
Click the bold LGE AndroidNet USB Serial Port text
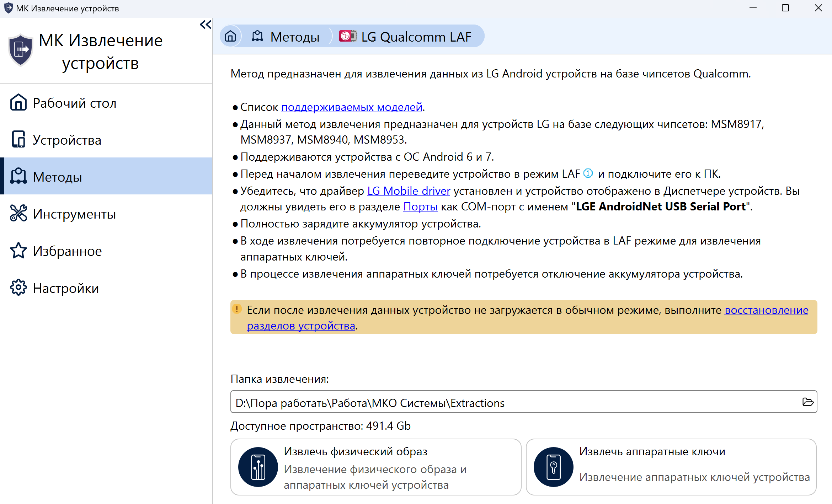pos(661,207)
